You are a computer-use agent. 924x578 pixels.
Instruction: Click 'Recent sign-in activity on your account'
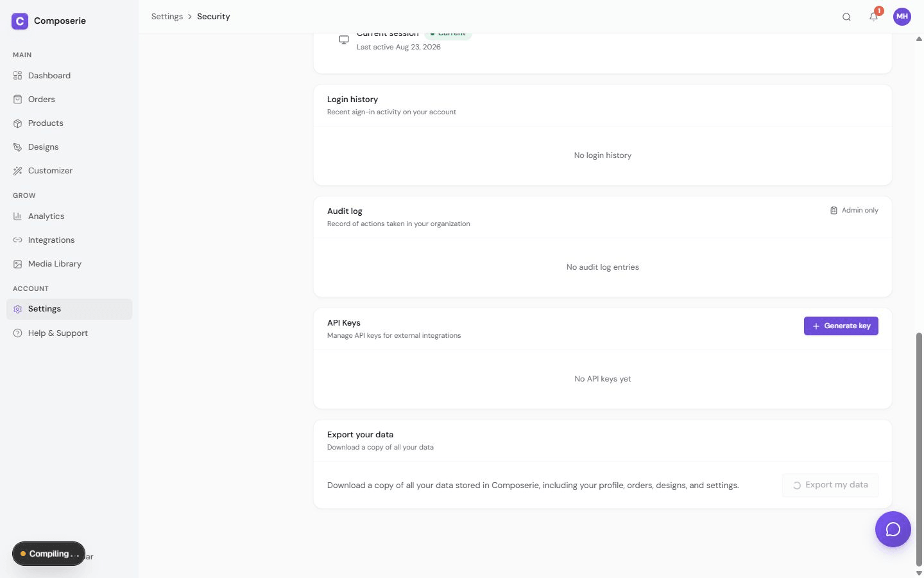tap(391, 112)
